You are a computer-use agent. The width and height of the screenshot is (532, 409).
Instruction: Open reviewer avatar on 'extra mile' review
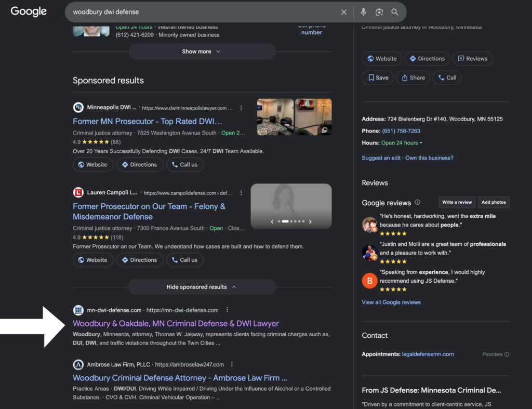tap(369, 225)
